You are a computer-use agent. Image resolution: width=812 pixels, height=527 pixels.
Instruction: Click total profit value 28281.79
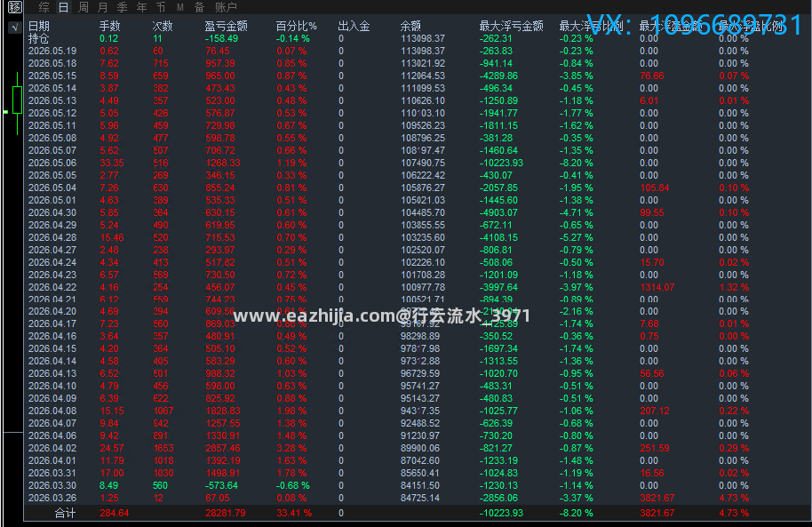tap(226, 513)
